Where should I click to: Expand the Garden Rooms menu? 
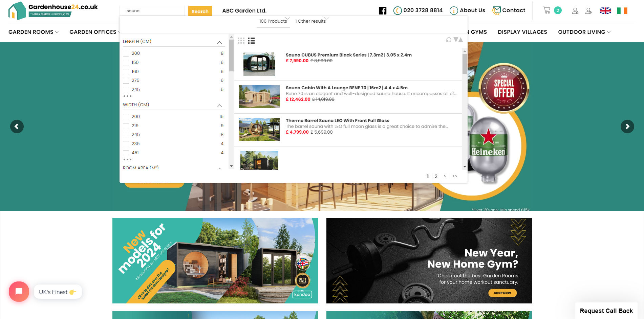34,32
